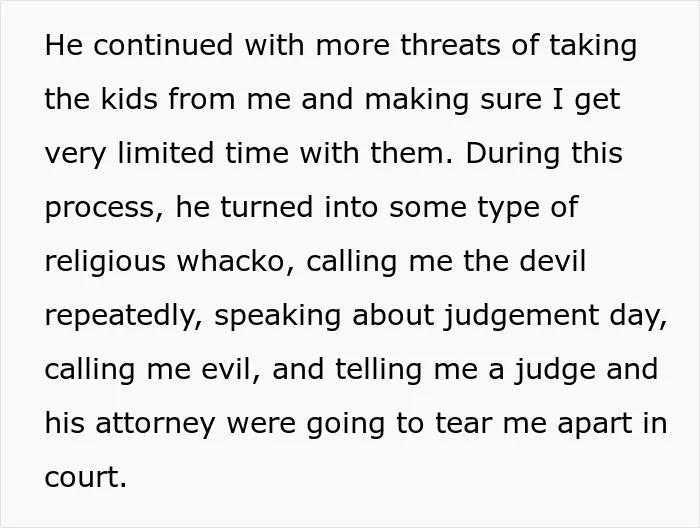Click the word "repeatedly," in sixth line
This screenshot has width=700, height=528.
[x=124, y=316]
